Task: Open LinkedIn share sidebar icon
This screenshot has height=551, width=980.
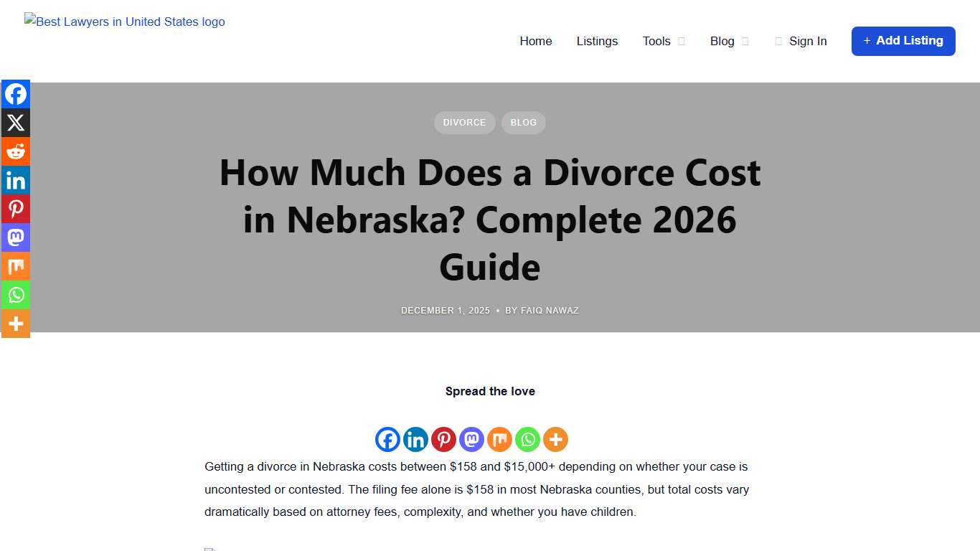Action: point(16,180)
